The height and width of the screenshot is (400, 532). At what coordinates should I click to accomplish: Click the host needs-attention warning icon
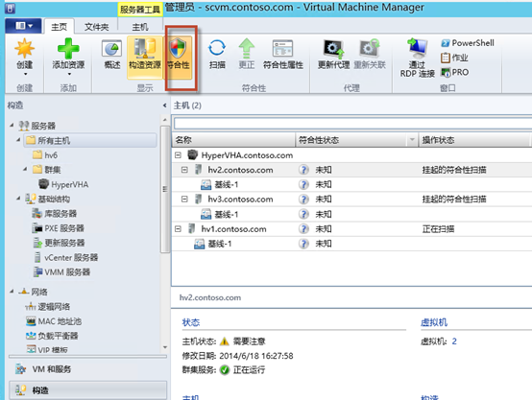click(225, 341)
